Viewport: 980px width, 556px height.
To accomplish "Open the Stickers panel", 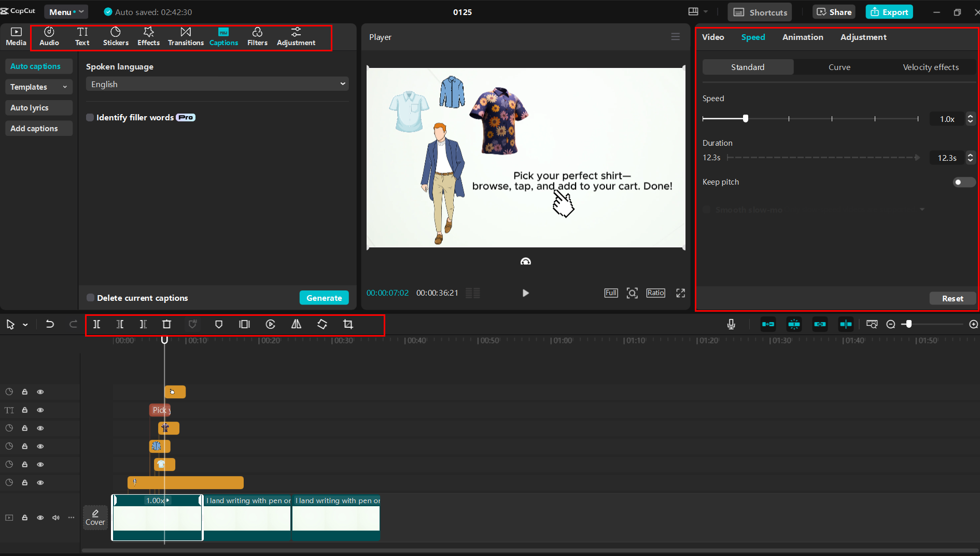I will coord(116,36).
